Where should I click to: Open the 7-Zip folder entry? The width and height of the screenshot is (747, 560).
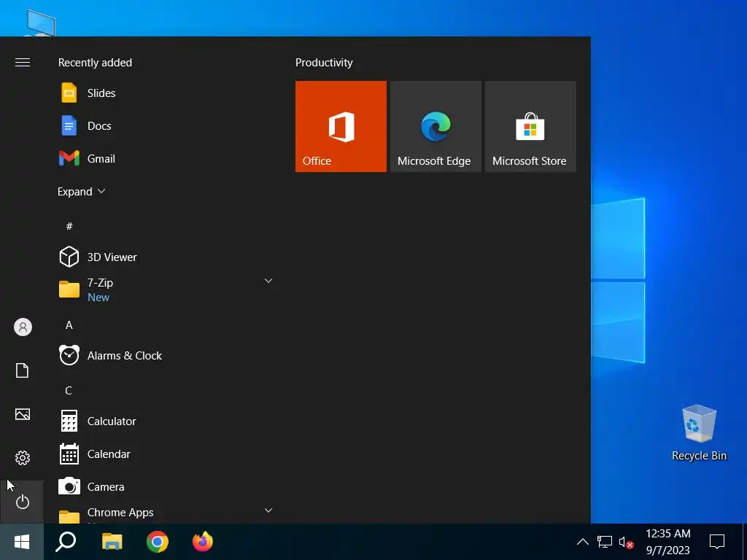(x=165, y=290)
